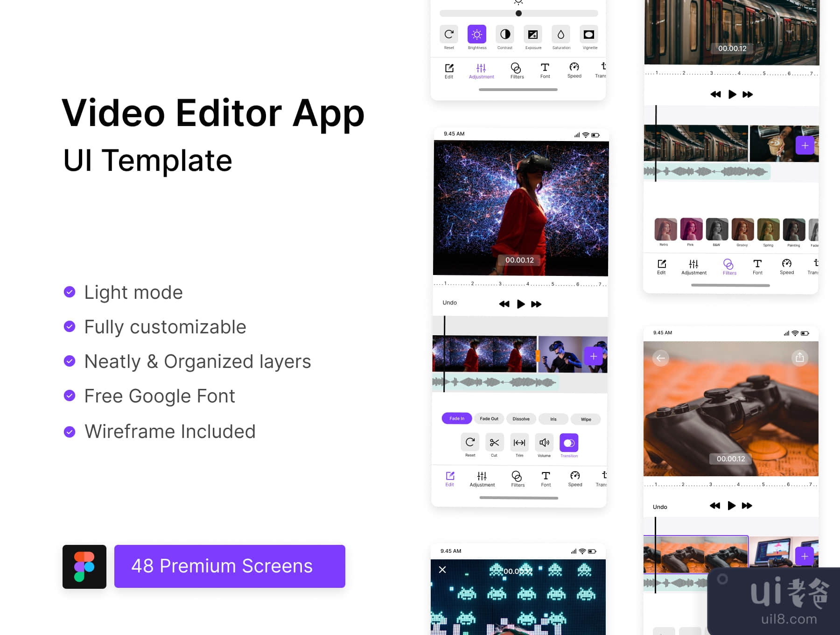Apply the Retro filter thumbnail
This screenshot has width=840, height=635.
[665, 230]
